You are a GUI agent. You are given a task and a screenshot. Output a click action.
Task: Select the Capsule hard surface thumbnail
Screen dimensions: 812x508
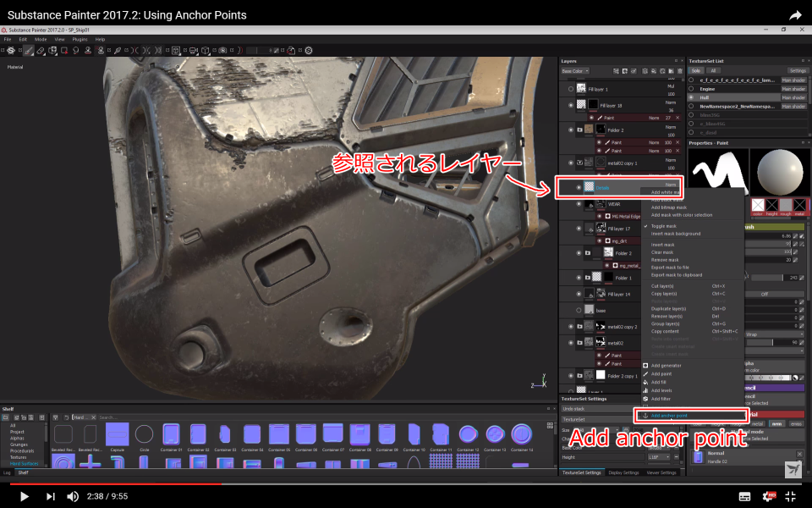coord(117,434)
